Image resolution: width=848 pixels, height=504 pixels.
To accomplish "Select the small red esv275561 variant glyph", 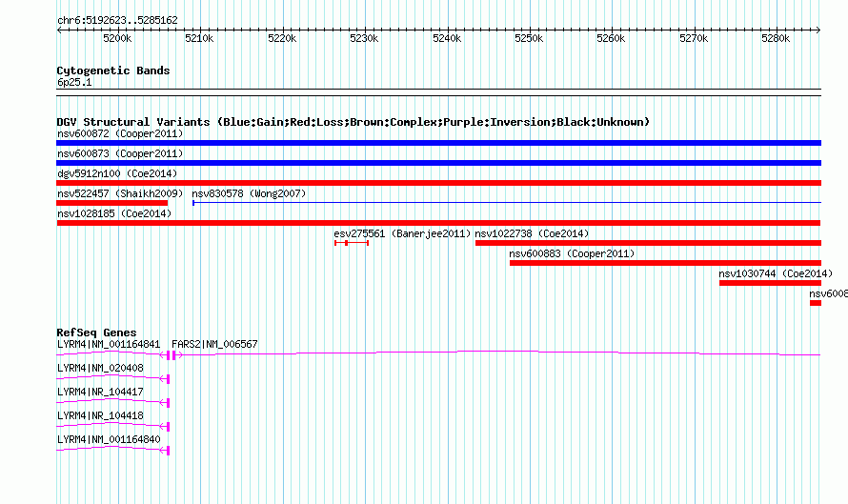I will tap(352, 243).
